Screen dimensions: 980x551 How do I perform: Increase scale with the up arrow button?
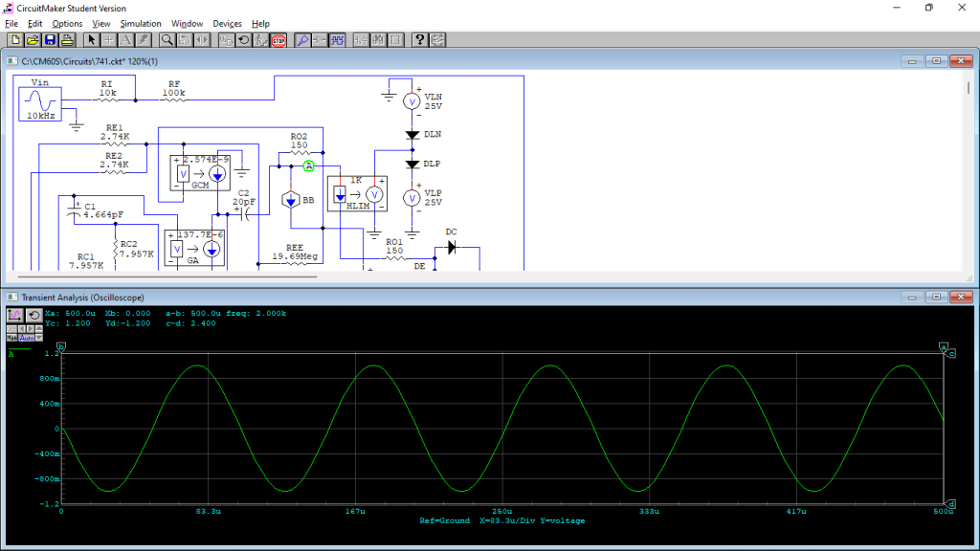tap(38, 328)
